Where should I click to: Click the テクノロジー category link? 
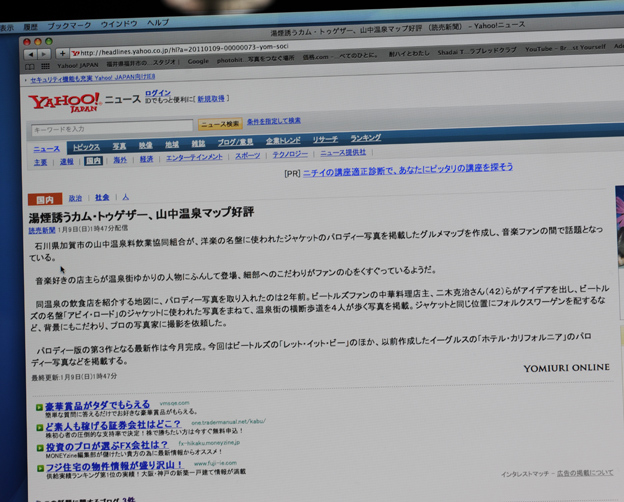coord(290,154)
